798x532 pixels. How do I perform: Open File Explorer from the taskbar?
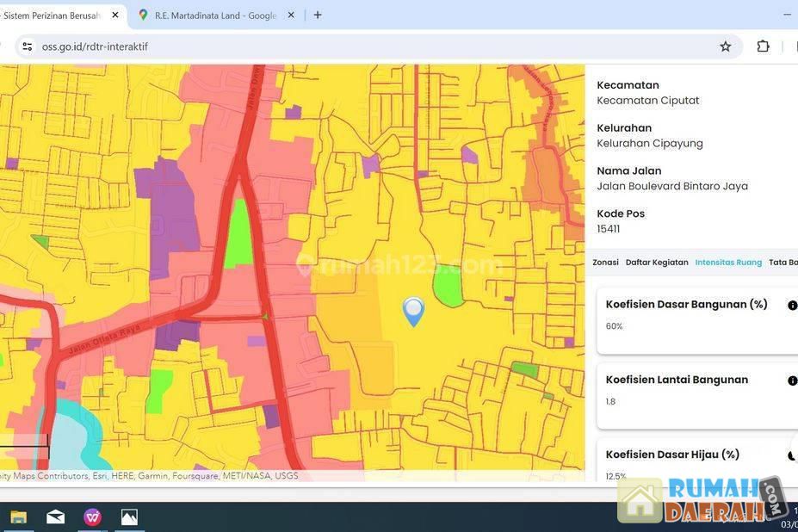(18, 517)
